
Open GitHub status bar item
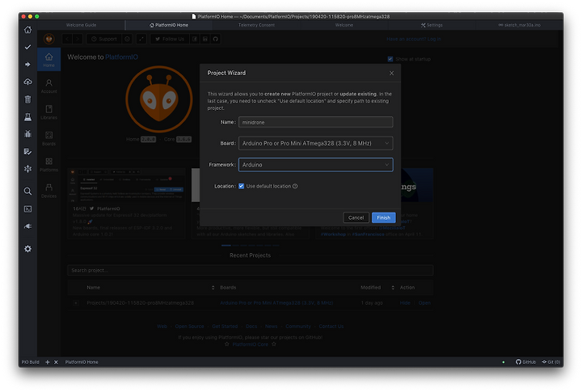(525, 362)
